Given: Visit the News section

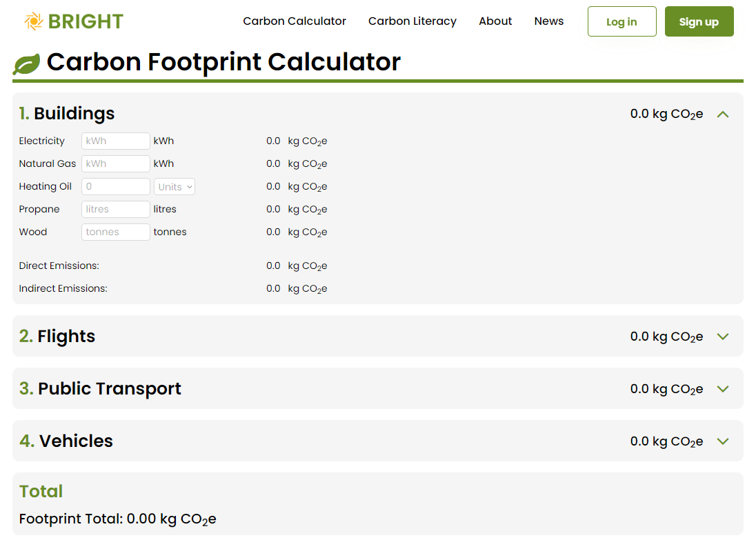Looking at the screenshot, I should pyautogui.click(x=548, y=21).
